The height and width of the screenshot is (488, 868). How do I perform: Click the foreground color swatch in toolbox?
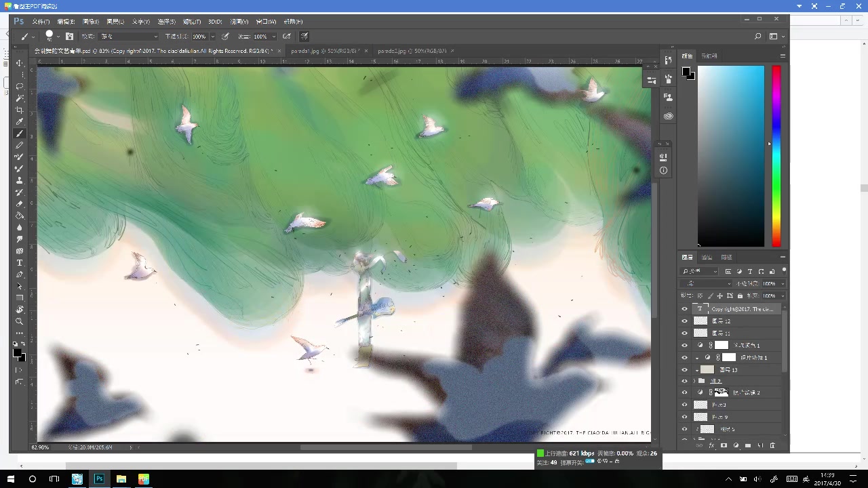17,352
